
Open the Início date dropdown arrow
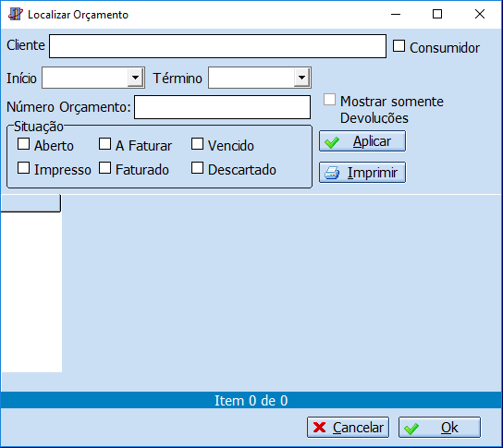[x=135, y=78]
